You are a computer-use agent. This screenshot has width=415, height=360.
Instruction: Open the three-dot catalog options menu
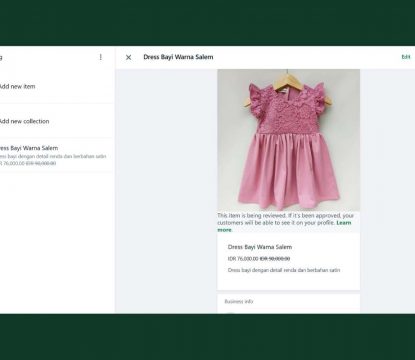101,57
